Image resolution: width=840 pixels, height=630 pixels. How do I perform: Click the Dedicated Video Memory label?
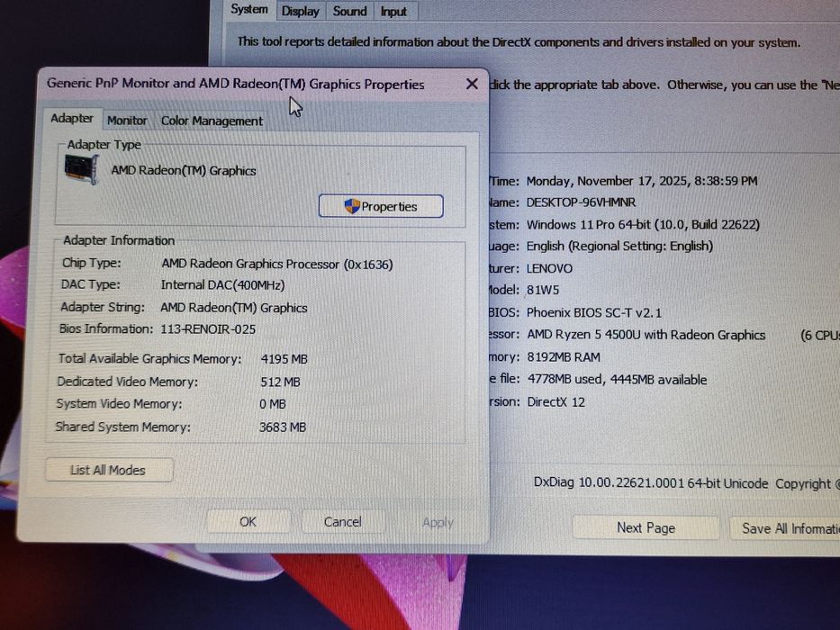click(128, 382)
